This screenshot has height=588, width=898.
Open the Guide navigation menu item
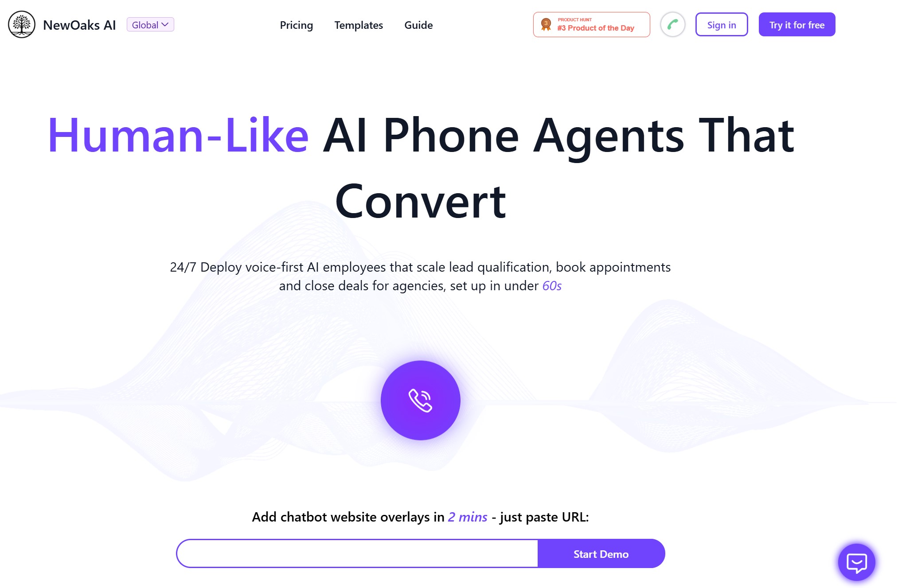click(x=418, y=24)
